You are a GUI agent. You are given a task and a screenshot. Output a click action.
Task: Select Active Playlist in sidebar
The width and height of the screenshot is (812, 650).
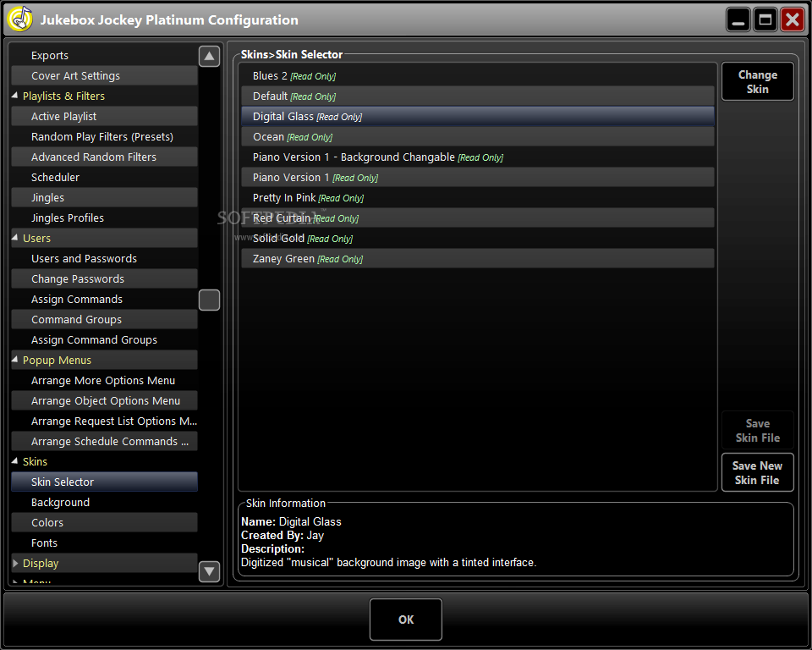(104, 116)
